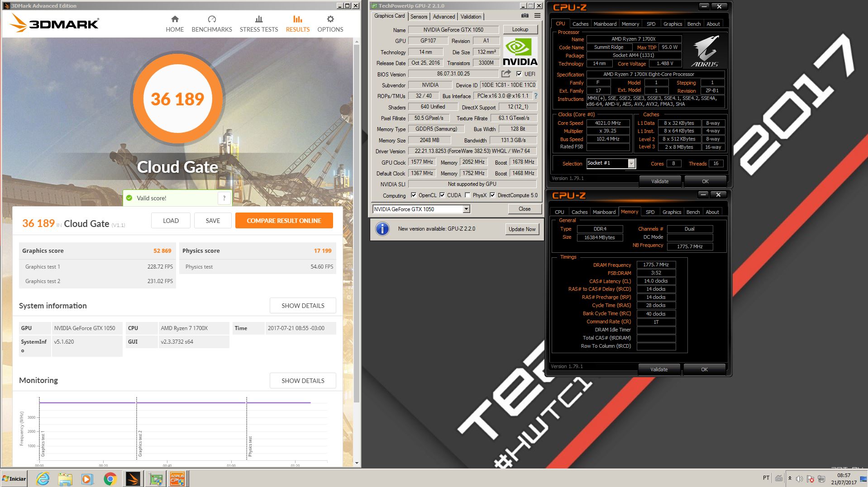
Task: Click the blue info icon in GPU-Z update bar
Action: (382, 229)
